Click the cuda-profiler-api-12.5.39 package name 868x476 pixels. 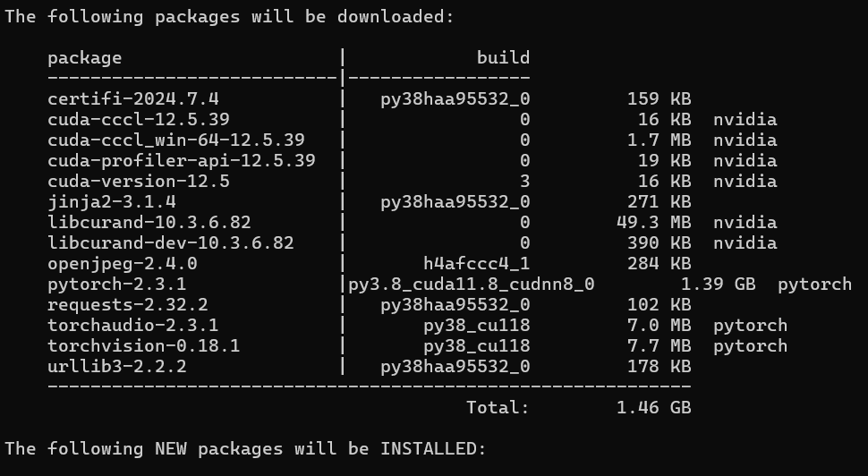(181, 160)
